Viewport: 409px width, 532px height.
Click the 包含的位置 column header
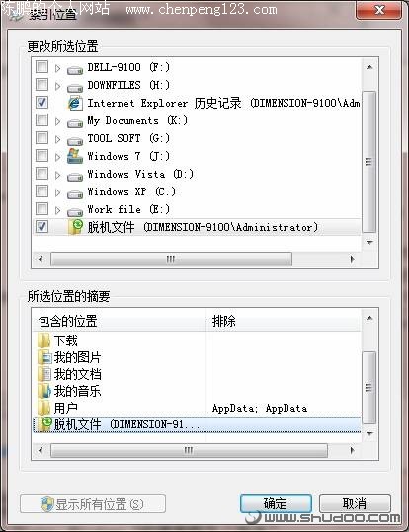point(120,321)
